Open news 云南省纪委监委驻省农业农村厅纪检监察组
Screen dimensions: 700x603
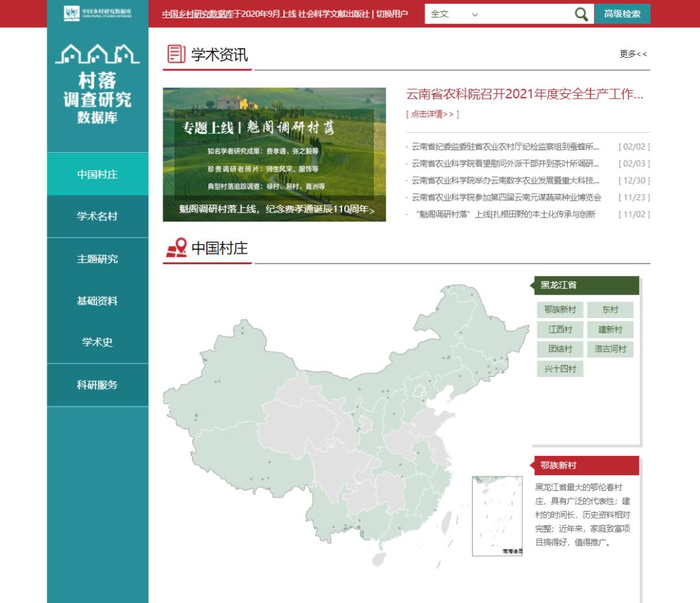pos(505,147)
